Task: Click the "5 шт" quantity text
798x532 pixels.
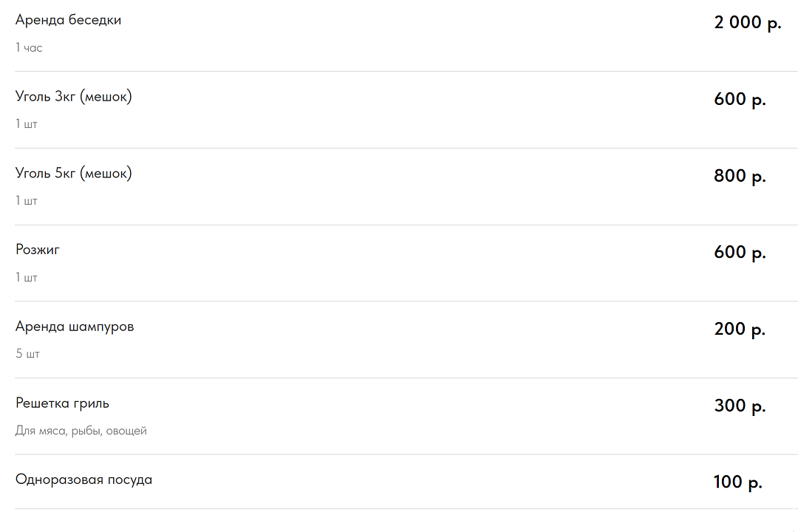Action: point(27,354)
